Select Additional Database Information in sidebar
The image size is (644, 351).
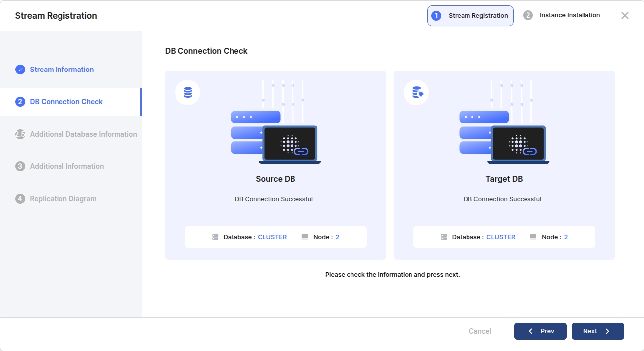click(x=83, y=134)
